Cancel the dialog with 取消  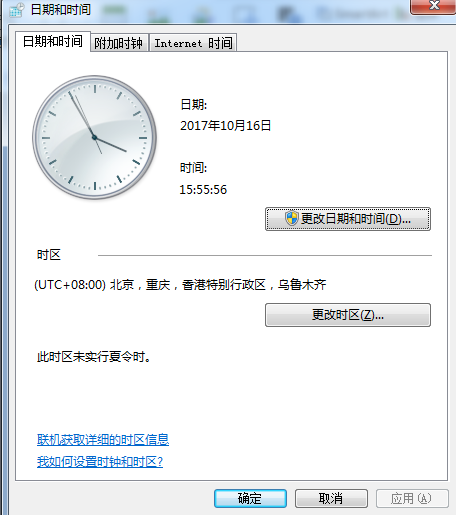[331, 499]
